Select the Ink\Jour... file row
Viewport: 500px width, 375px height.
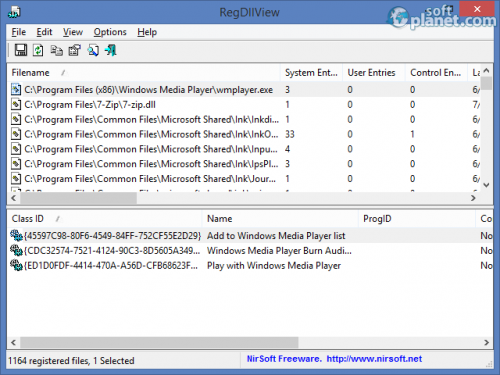245,179
